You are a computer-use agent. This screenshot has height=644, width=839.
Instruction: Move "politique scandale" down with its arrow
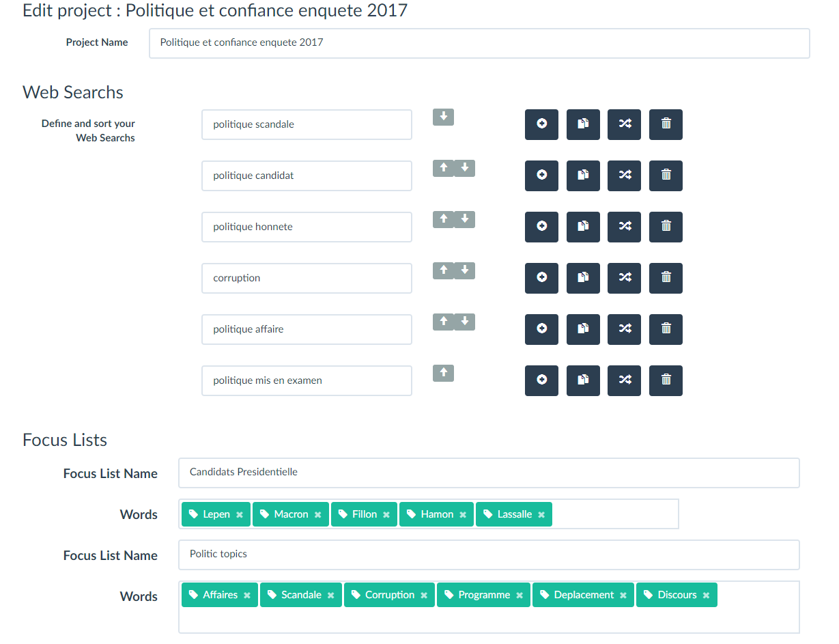(443, 117)
